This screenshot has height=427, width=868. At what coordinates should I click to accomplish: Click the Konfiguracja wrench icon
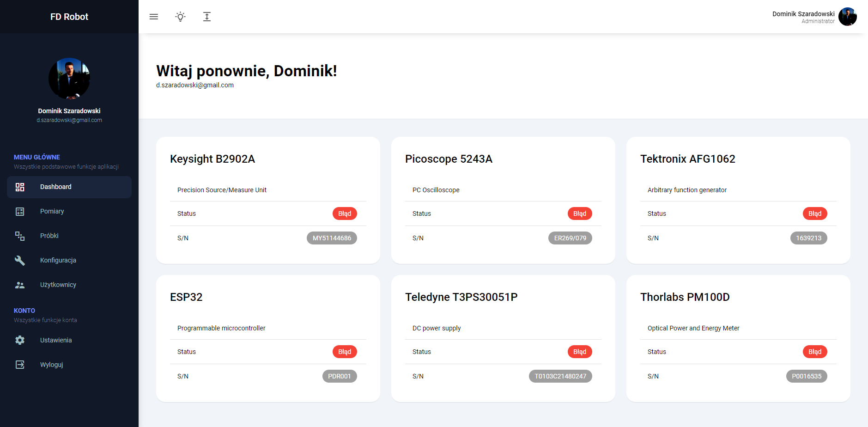(20, 261)
